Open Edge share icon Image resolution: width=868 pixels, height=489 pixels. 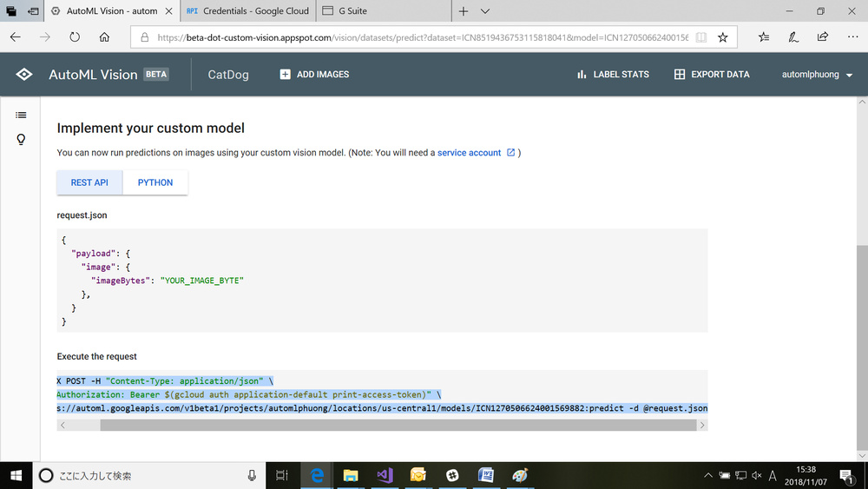(x=822, y=37)
